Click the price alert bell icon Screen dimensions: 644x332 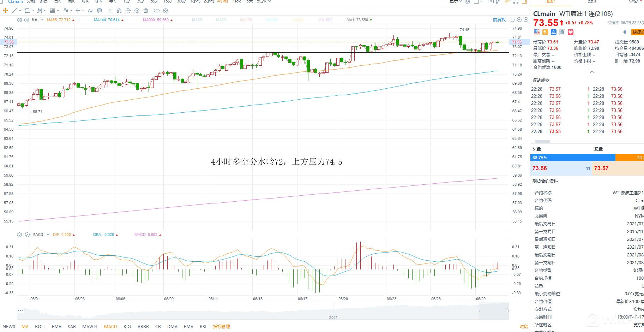click(625, 32)
